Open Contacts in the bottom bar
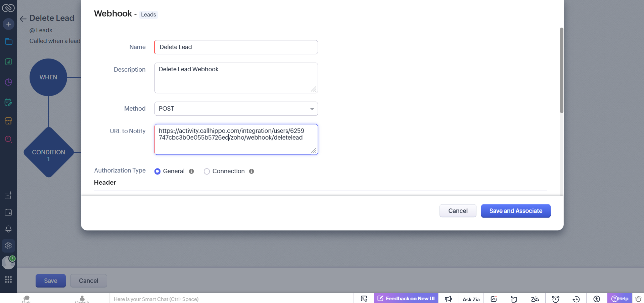The width and height of the screenshot is (644, 303). pos(82,299)
